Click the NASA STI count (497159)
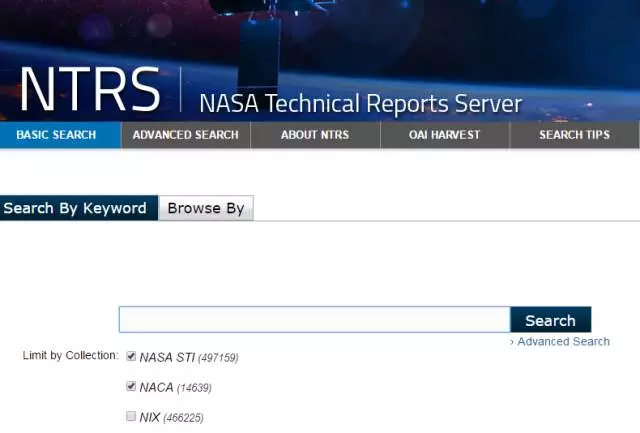Image resolution: width=640 pixels, height=433 pixels. click(218, 358)
